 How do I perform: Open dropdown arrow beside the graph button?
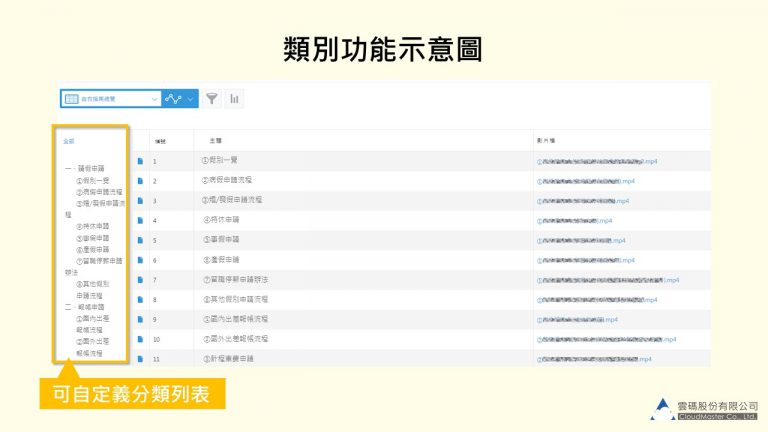click(x=190, y=99)
